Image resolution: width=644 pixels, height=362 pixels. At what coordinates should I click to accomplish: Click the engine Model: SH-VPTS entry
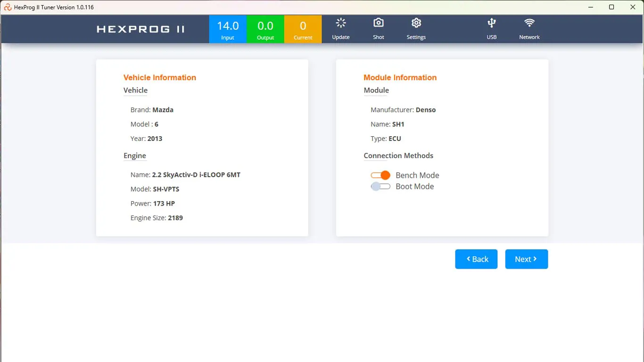[155, 189]
